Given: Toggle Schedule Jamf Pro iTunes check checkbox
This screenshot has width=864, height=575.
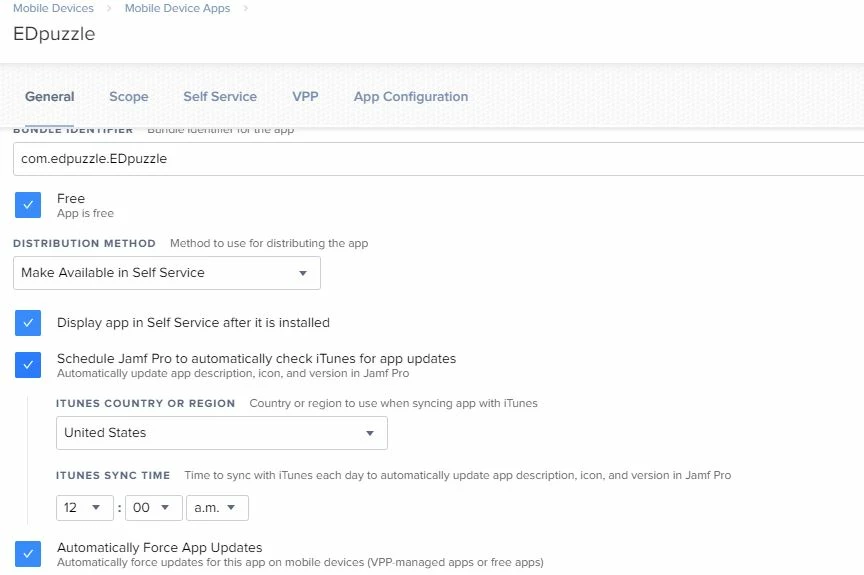Looking at the screenshot, I should (28, 365).
